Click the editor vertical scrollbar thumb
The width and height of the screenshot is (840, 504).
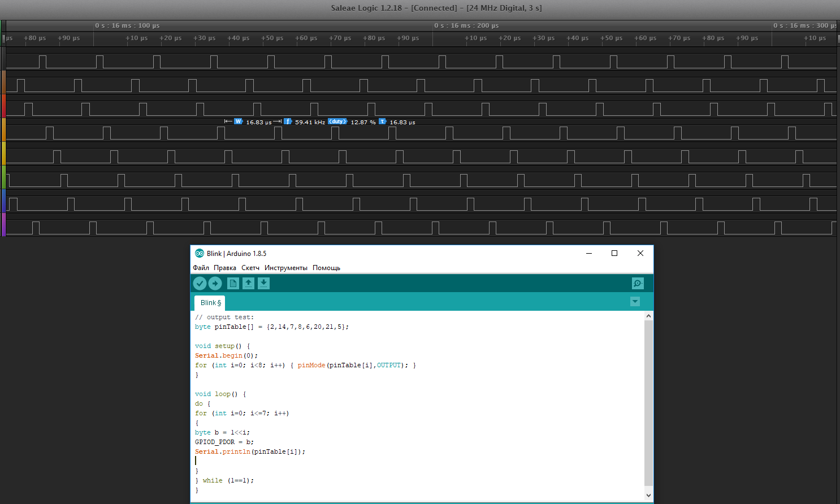(x=648, y=403)
